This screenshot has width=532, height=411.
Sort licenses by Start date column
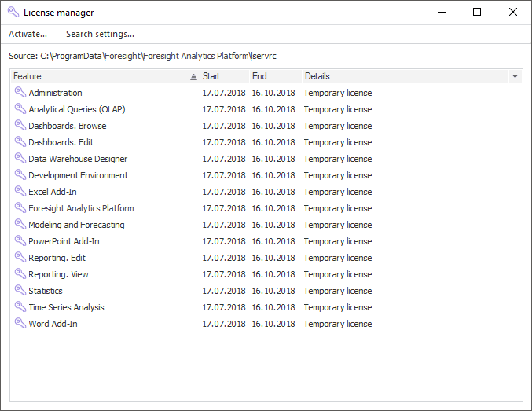[223, 76]
